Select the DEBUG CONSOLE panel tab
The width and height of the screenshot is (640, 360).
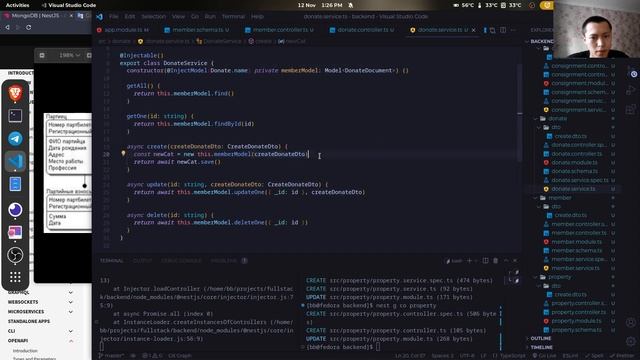click(x=181, y=260)
